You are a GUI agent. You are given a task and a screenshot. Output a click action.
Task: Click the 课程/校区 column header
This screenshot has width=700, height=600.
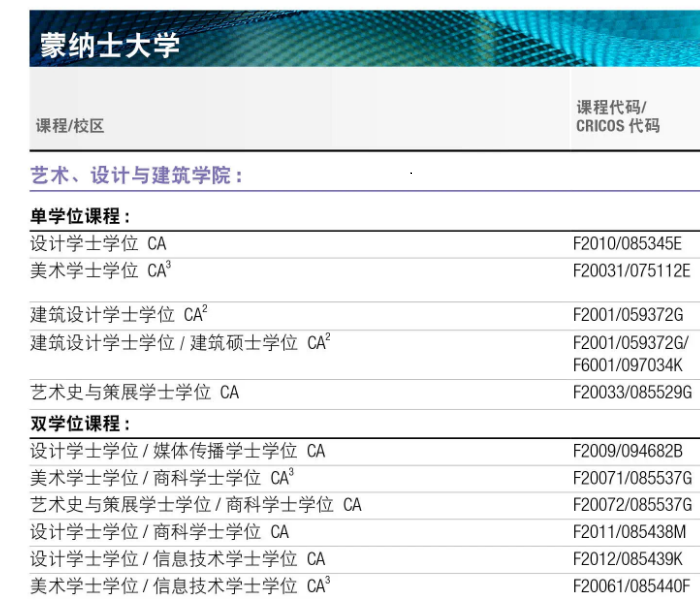point(70,126)
